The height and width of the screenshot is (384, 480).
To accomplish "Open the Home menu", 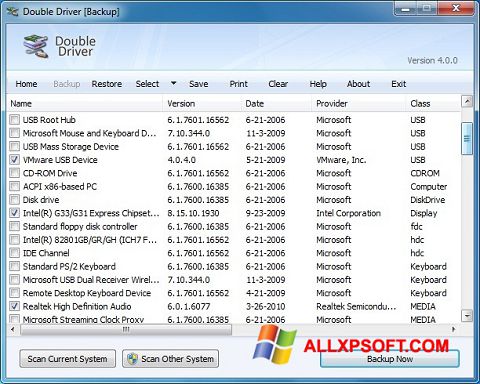I will (x=26, y=84).
